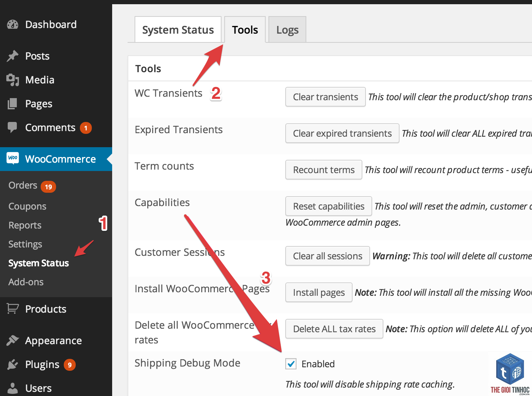This screenshot has height=396, width=532.
Task: Click the Reset capabilities button
Action: click(x=329, y=206)
